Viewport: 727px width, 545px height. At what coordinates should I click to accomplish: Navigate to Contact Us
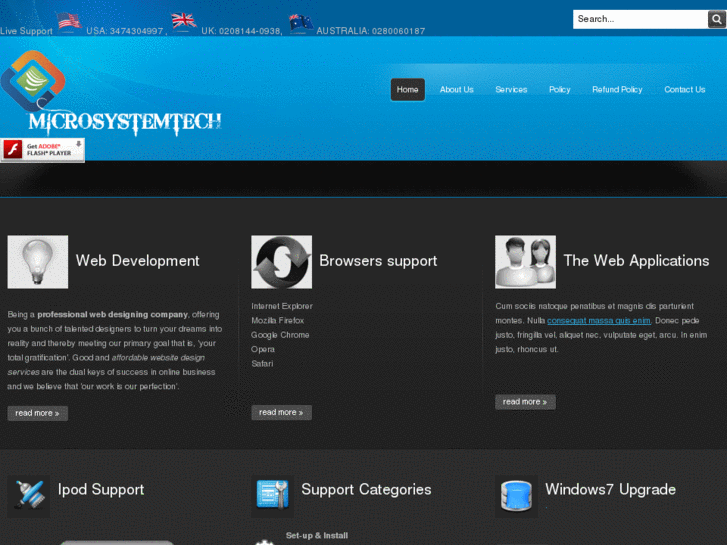pyautogui.click(x=684, y=90)
